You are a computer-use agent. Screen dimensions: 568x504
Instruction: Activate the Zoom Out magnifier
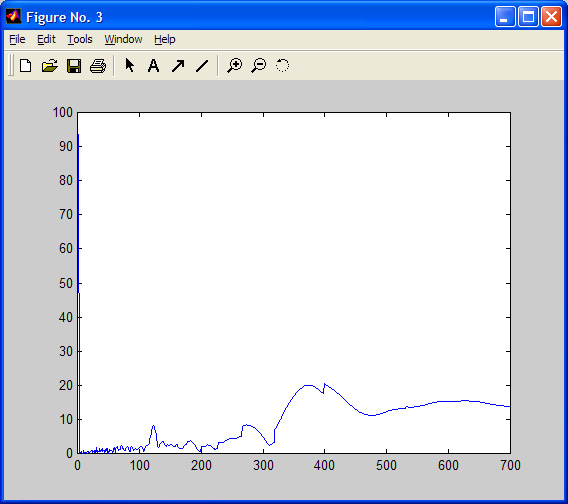[259, 66]
